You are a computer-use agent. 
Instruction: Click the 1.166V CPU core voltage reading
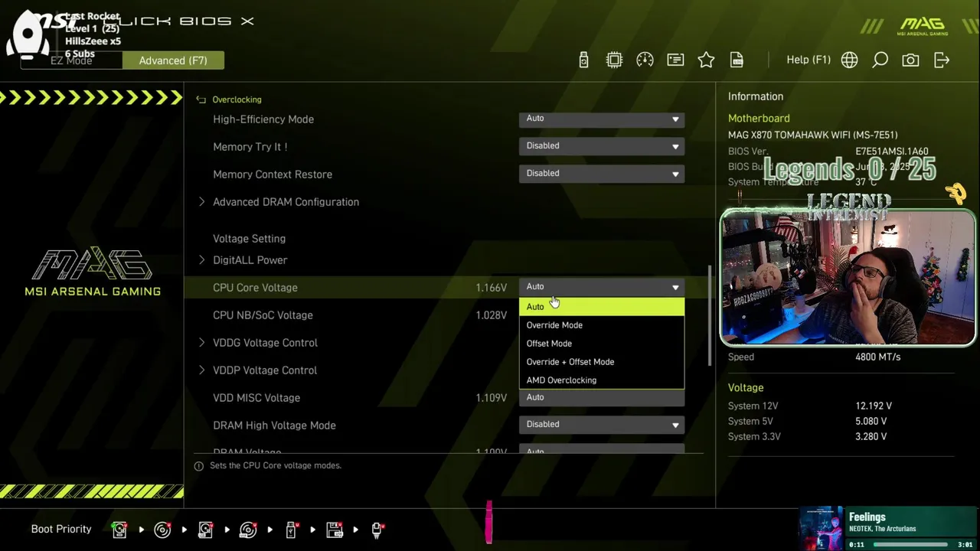491,288
